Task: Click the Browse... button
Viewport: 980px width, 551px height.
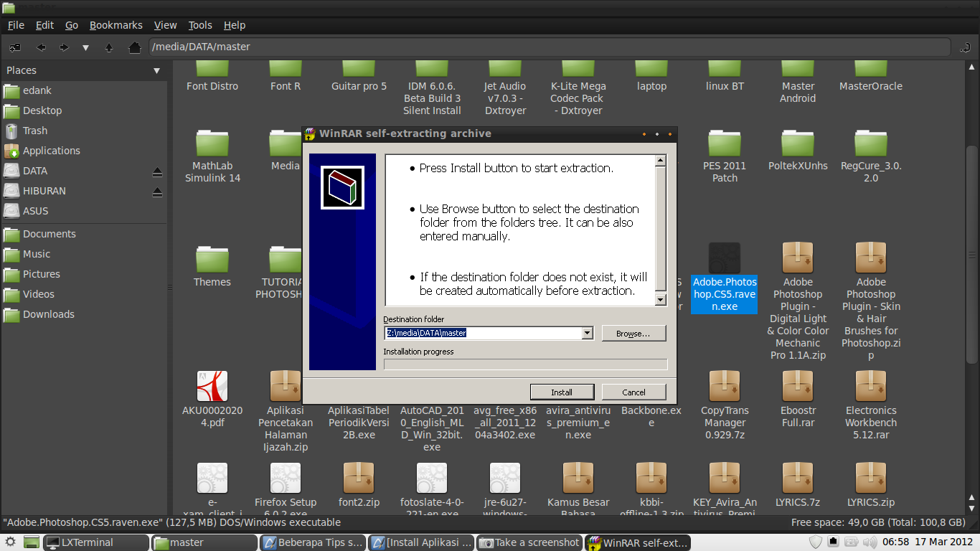Action: (633, 333)
